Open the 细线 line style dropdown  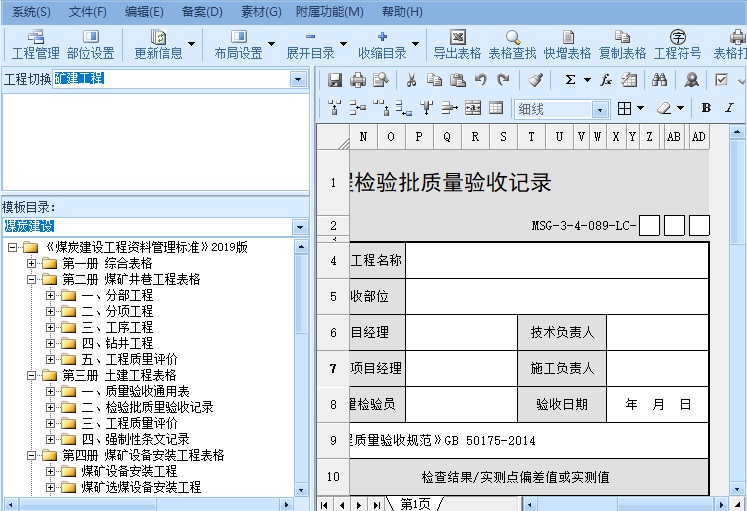pos(600,109)
